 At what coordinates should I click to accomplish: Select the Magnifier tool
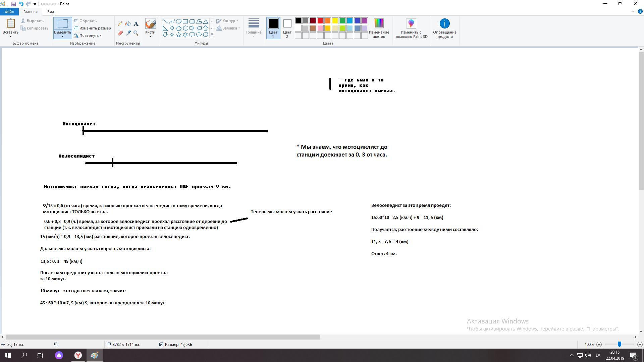(x=136, y=33)
